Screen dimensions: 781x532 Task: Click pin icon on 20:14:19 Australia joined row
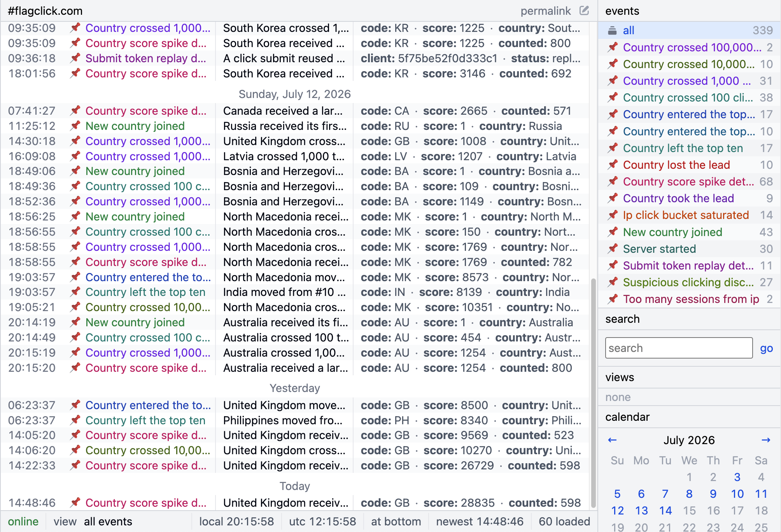(x=75, y=322)
